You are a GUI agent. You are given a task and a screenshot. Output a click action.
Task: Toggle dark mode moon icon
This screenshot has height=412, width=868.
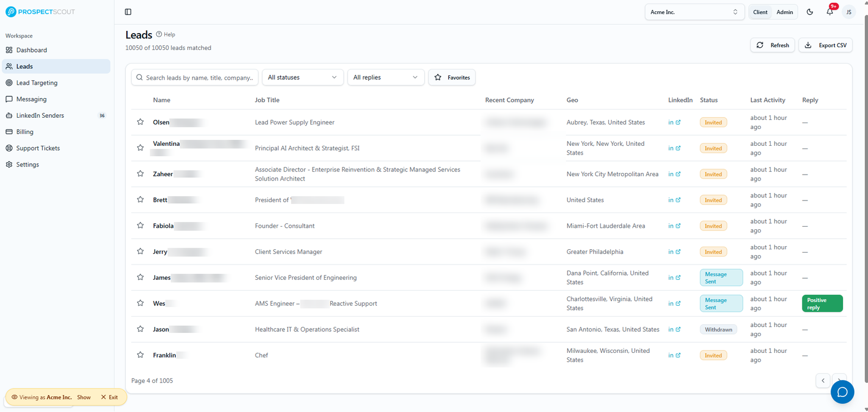tap(810, 12)
